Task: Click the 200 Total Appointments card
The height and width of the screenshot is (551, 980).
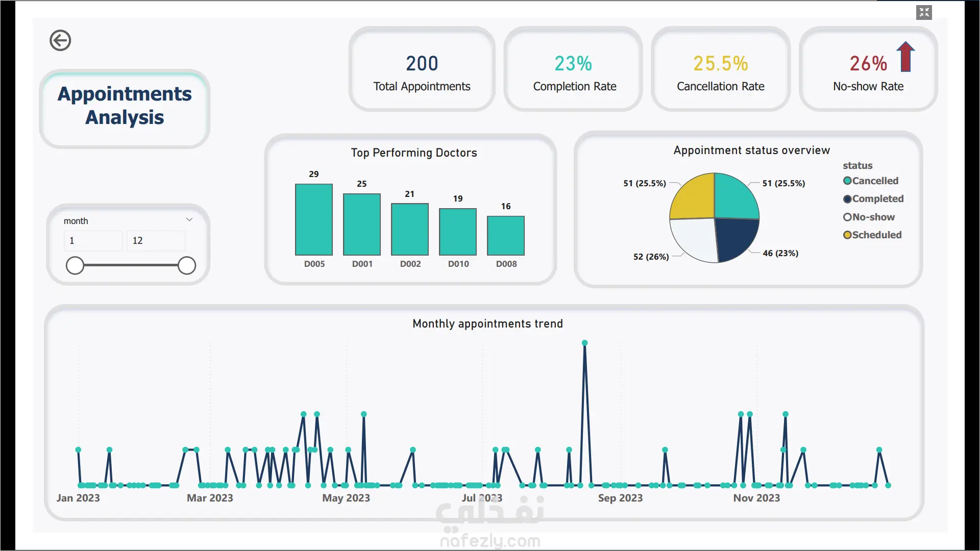Action: [422, 69]
